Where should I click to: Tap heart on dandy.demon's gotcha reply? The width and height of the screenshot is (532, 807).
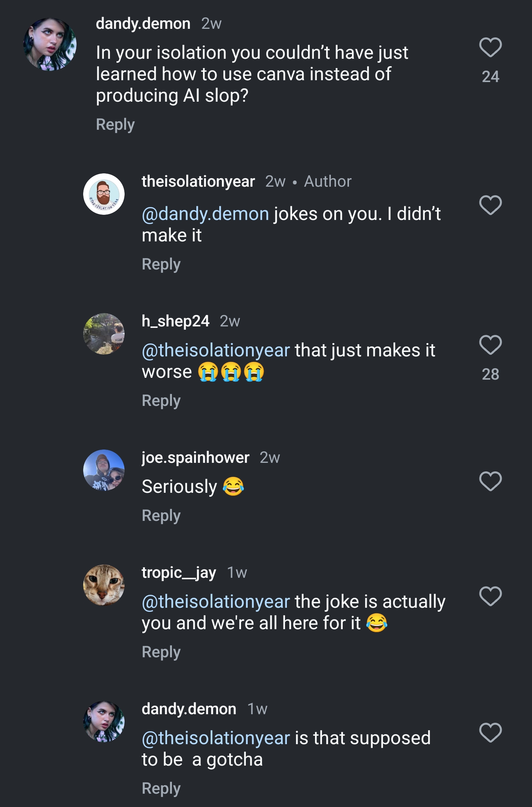(x=490, y=733)
